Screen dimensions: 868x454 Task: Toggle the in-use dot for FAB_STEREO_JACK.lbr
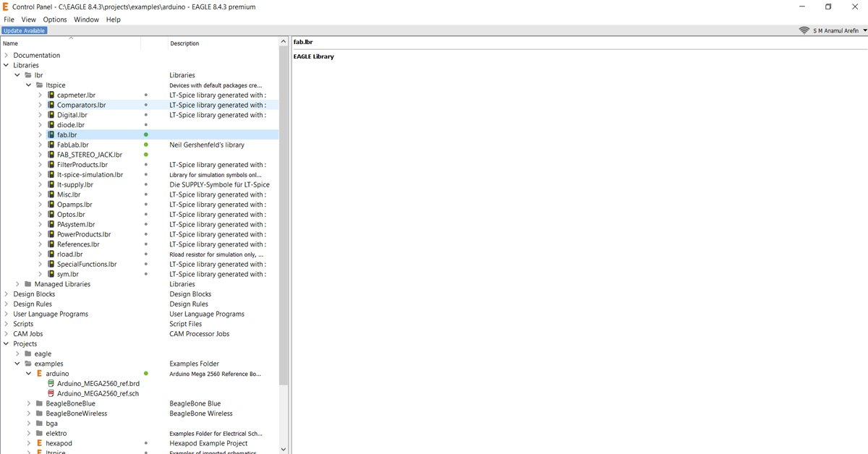[146, 155]
